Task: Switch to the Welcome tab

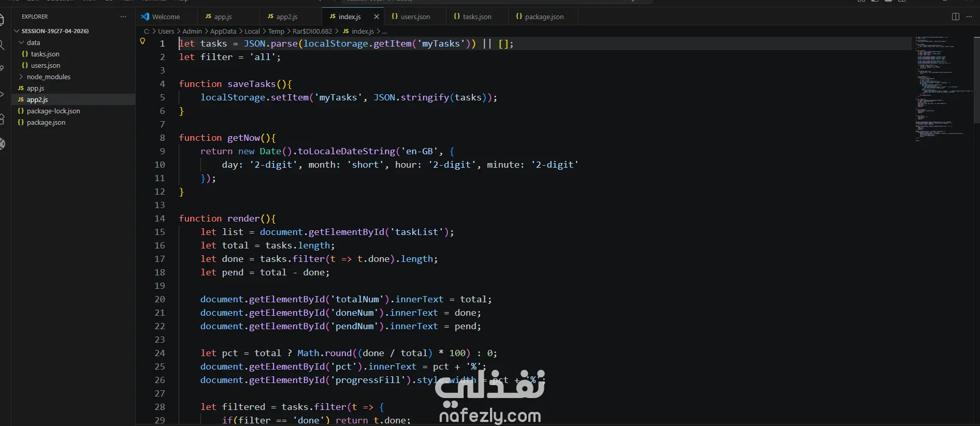Action: pos(166,17)
